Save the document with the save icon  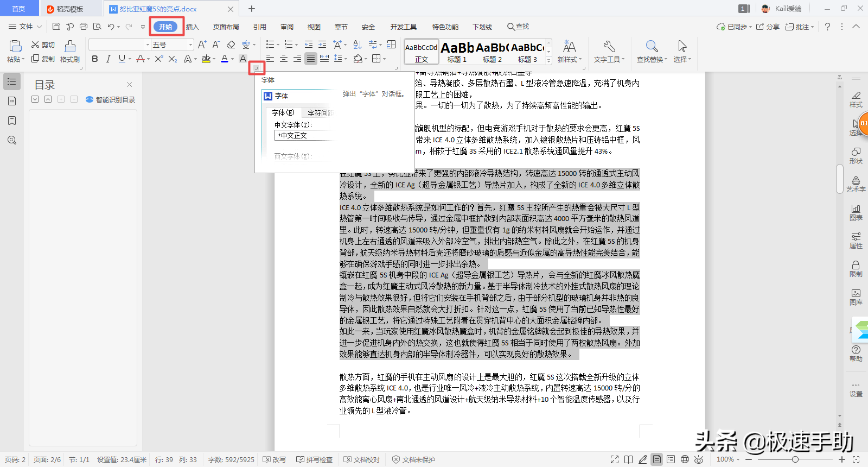[x=56, y=26]
